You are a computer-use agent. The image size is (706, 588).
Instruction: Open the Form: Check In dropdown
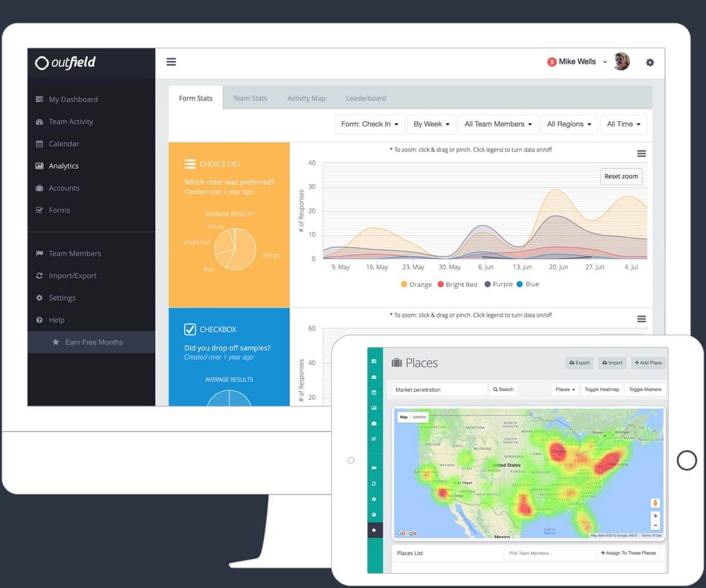point(369,124)
